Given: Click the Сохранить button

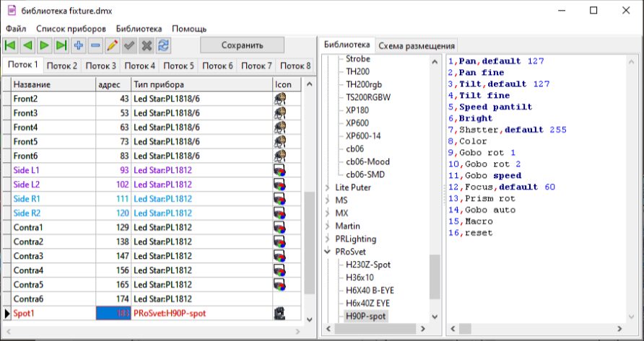Looking at the screenshot, I should pos(243,45).
